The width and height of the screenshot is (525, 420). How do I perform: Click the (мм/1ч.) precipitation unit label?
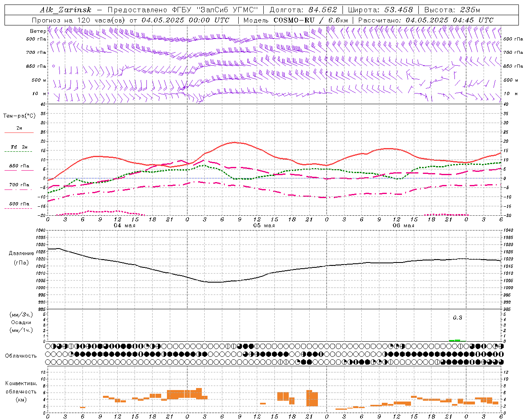[21, 330]
